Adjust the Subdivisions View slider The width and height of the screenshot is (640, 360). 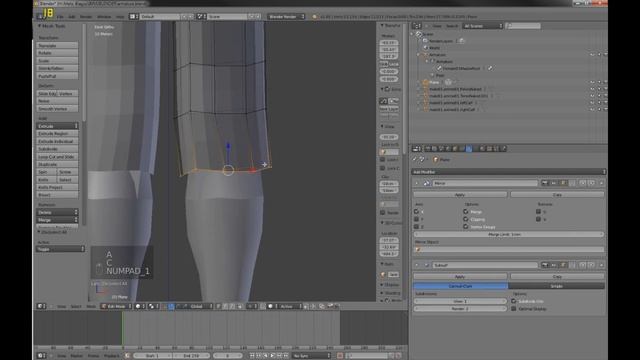point(460,301)
